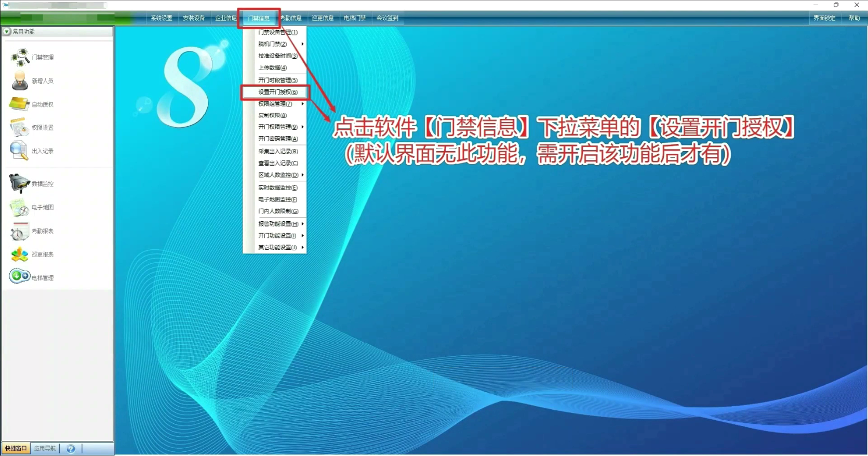The image size is (868, 456).
Task: Select 查看出入记录(C) menu item
Action: 275,163
